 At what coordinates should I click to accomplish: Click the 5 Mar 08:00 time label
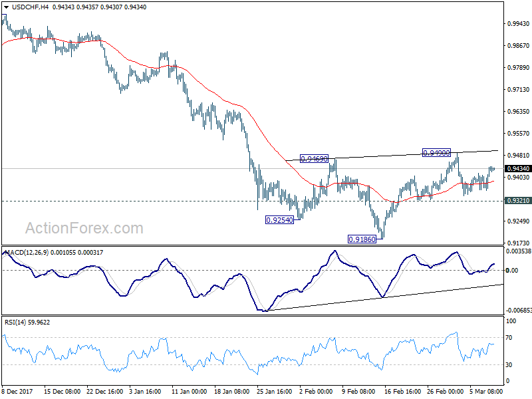coord(486,391)
